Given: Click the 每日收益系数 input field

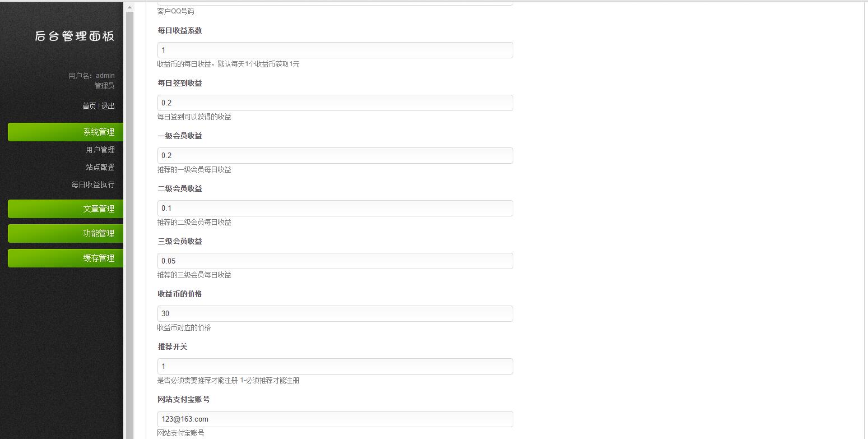Looking at the screenshot, I should 335,50.
